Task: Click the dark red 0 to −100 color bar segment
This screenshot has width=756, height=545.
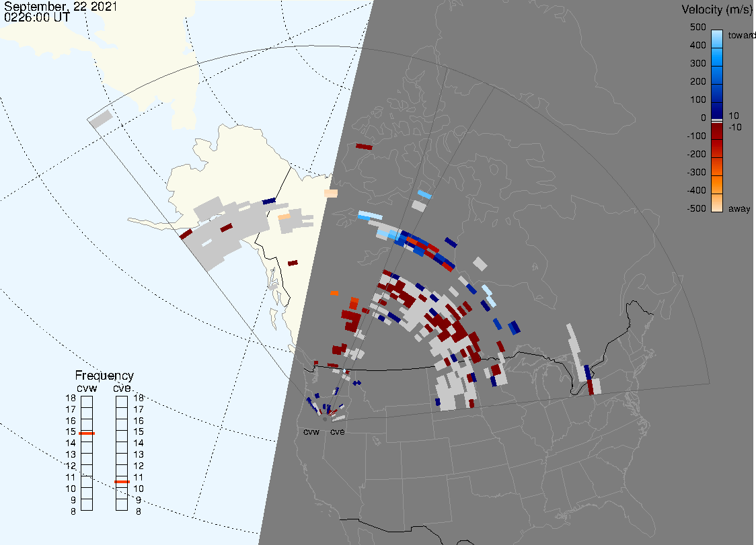Action: [x=717, y=130]
